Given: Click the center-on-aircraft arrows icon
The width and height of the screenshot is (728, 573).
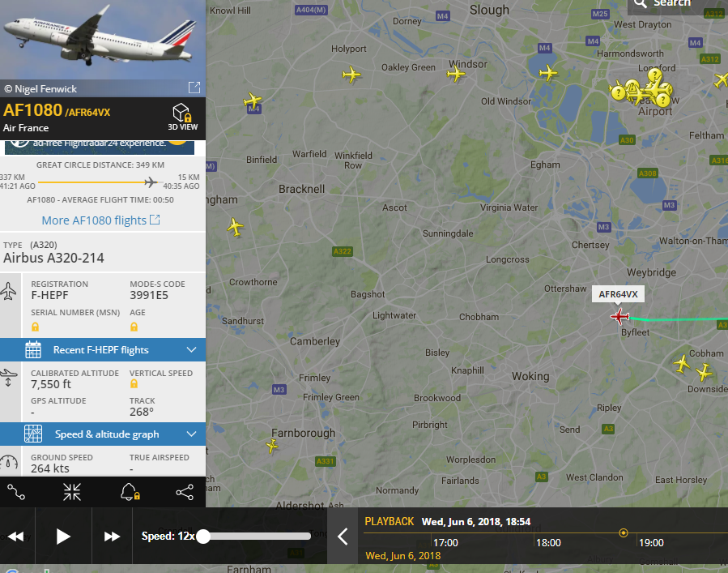Looking at the screenshot, I should point(72,492).
